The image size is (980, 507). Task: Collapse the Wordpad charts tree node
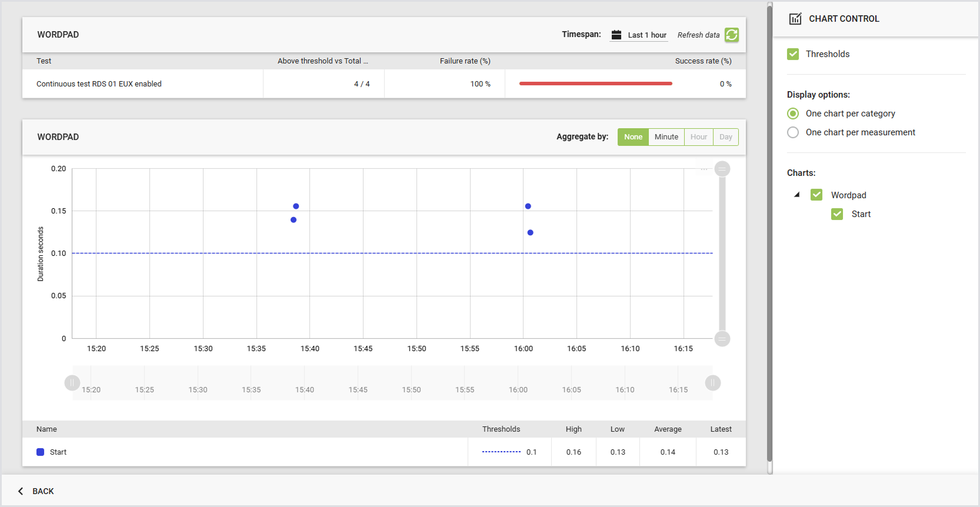pyautogui.click(x=797, y=195)
